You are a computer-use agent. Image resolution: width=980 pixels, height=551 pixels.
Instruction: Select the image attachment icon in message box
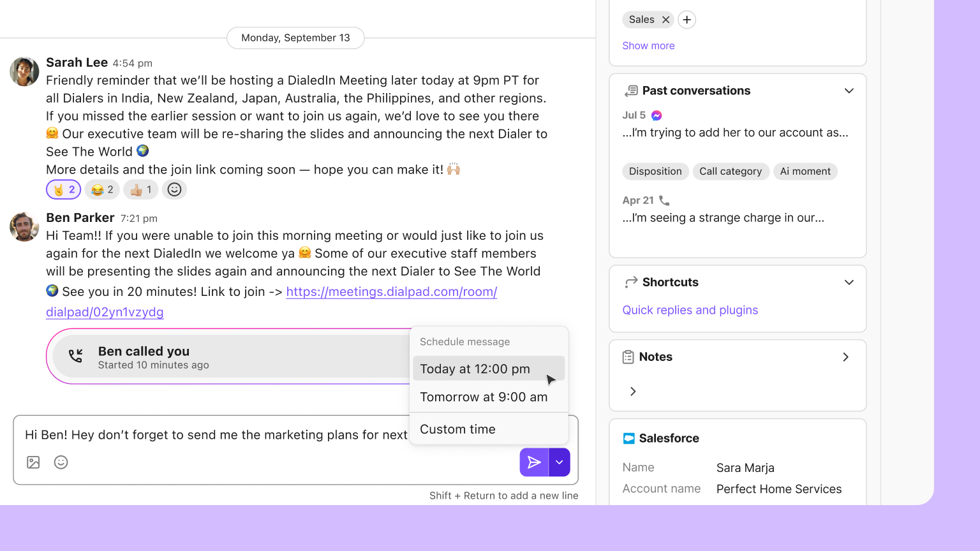coord(33,462)
